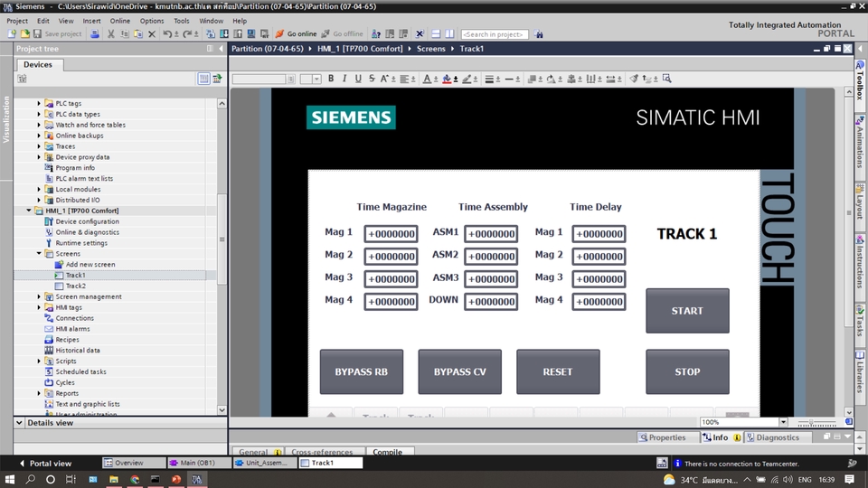Viewport: 868px width, 488px height.
Task: Click the Cut scissors icon
Action: tap(110, 33)
